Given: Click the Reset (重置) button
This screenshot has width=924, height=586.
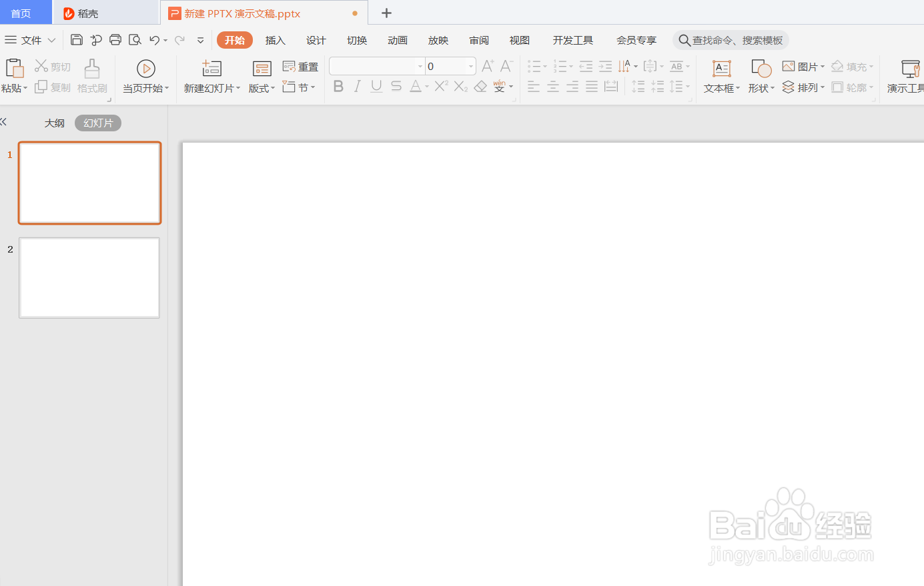Looking at the screenshot, I should tap(300, 67).
